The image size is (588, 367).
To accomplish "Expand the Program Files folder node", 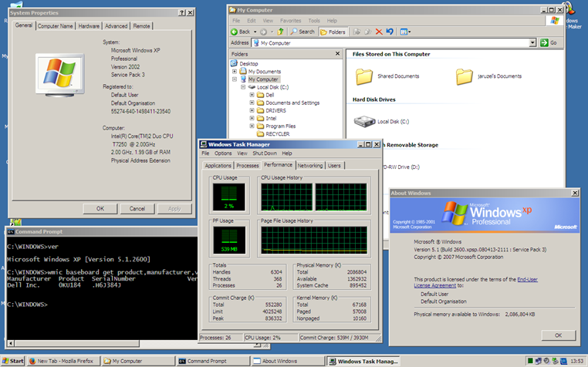I will pyautogui.click(x=252, y=126).
